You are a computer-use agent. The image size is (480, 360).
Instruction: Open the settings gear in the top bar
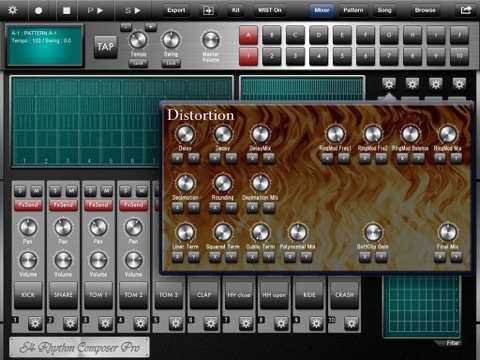13,10
